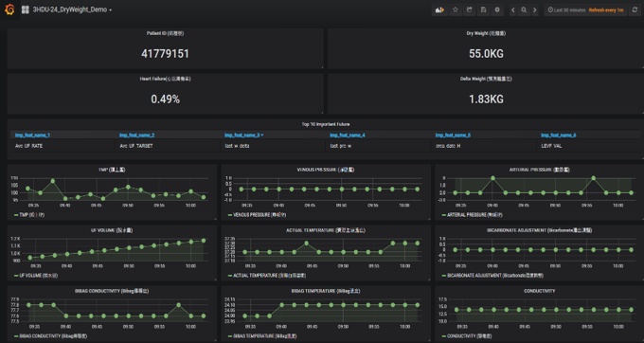Open the ARTERIAL PRESSURE panel title menu
The image size is (644, 343).
pos(539,170)
